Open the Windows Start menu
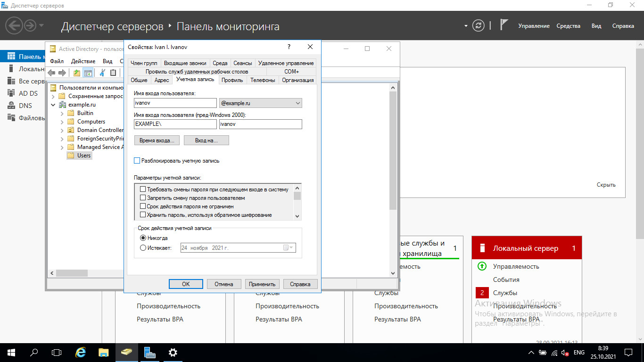The width and height of the screenshot is (644, 362). [x=11, y=352]
